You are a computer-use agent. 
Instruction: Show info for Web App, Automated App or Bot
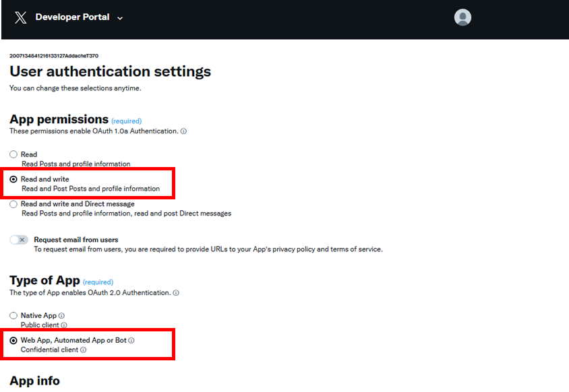click(x=131, y=340)
